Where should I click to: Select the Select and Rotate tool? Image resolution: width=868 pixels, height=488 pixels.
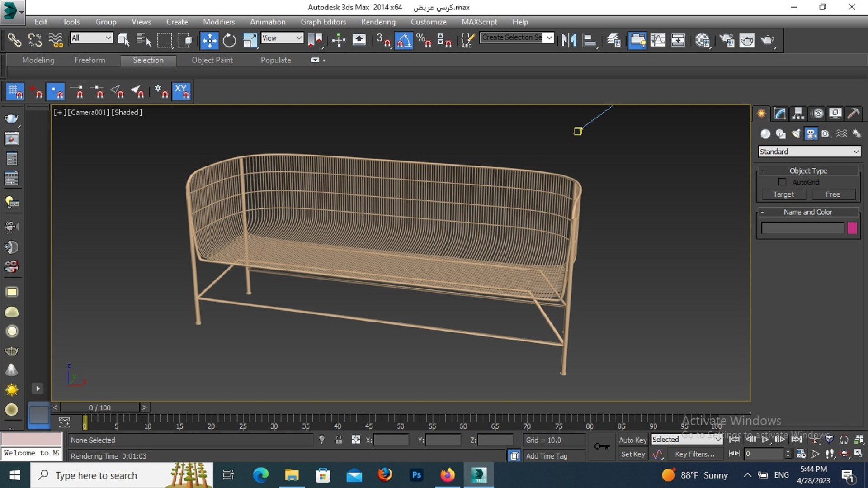[x=229, y=40]
